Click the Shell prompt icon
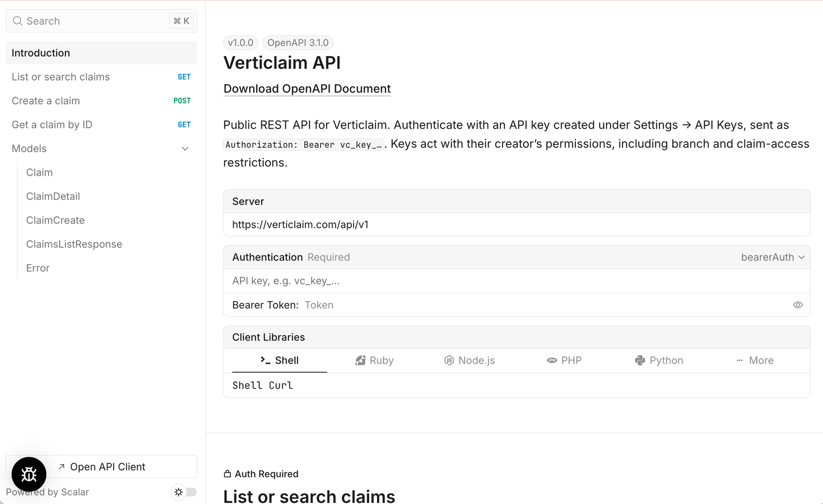This screenshot has height=504, width=823. (265, 360)
